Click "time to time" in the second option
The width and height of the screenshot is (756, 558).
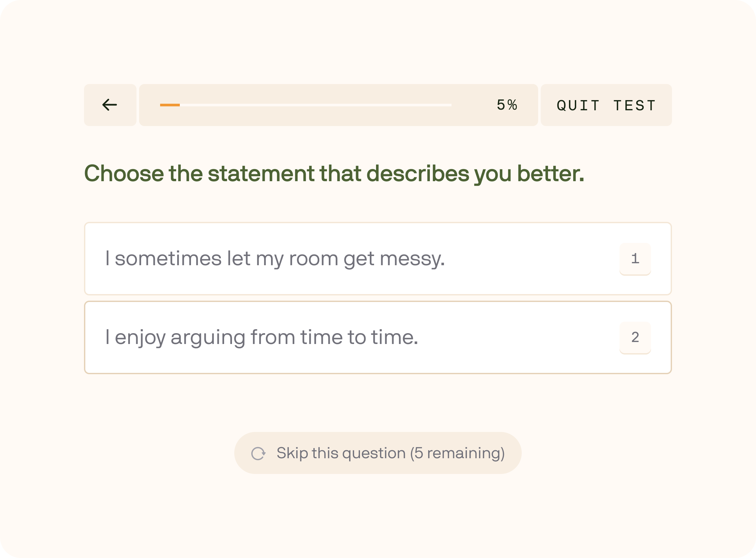pos(359,337)
